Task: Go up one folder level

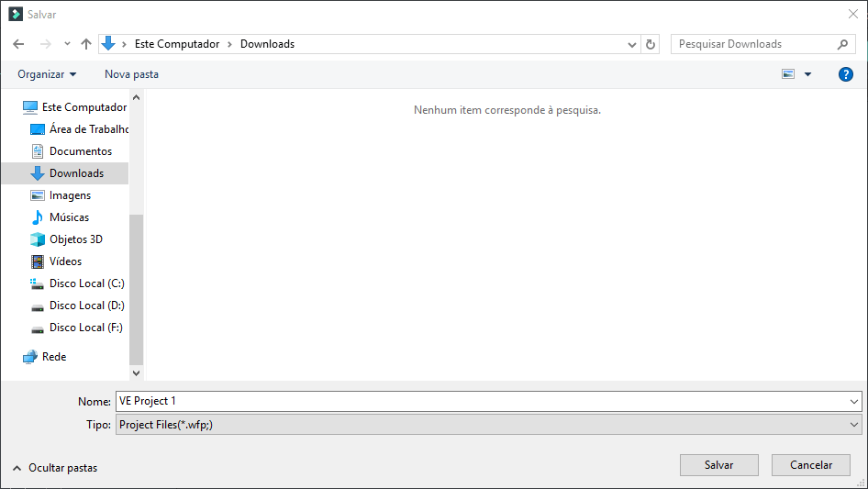Action: click(x=86, y=44)
